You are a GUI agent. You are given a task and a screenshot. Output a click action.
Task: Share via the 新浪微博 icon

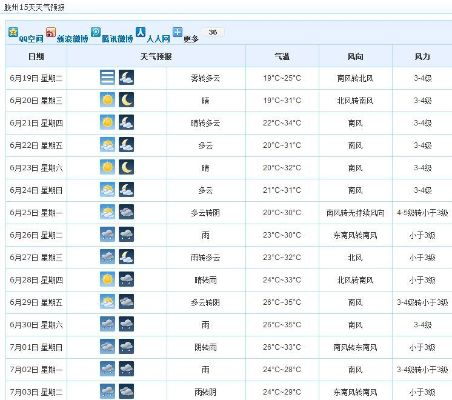click(x=51, y=32)
